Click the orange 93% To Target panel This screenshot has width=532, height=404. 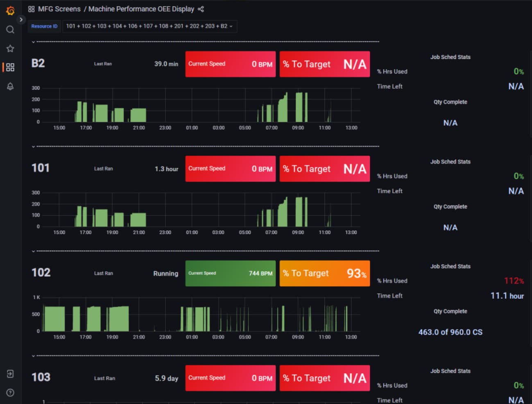click(x=325, y=273)
